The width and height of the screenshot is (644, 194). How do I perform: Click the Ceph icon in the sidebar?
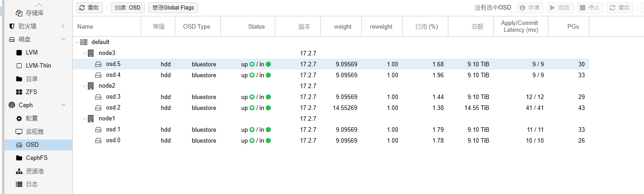coord(12,105)
